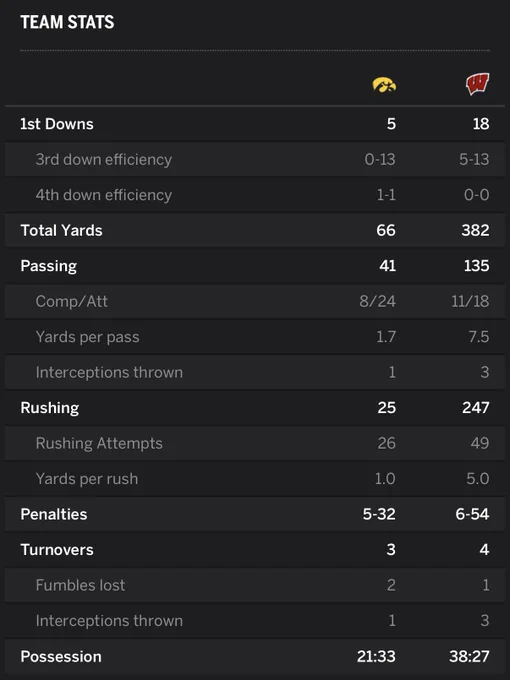Viewport: 510px width, 680px height.
Task: Click the 1st Downs row label
Action: 57,124
